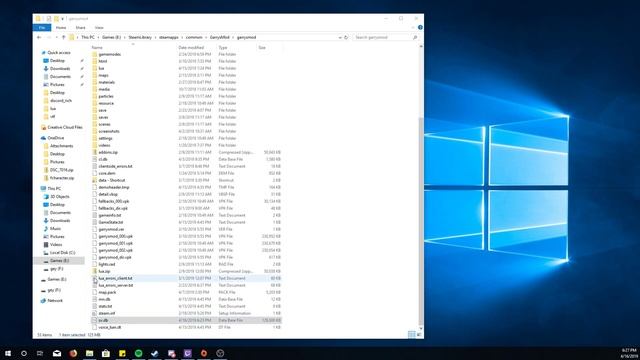640x360 pixels.
Task: Select discord_rich folder in Quick access
Action: click(61, 100)
